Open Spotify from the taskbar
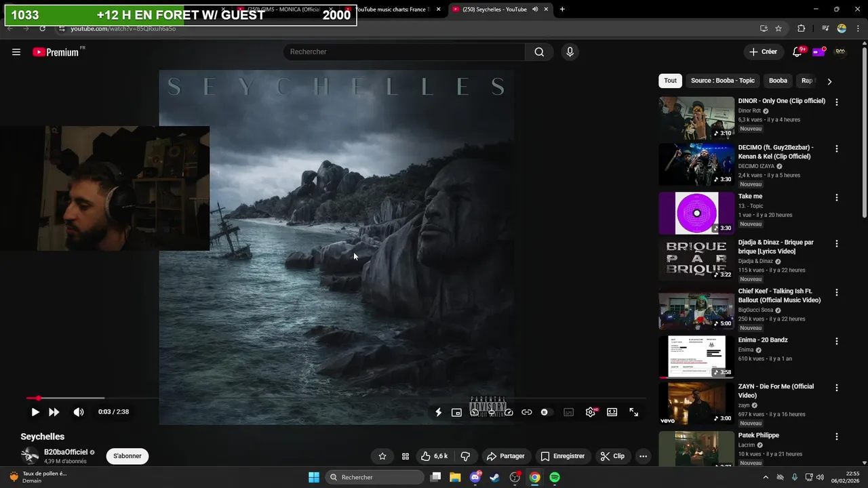This screenshot has width=868, height=488. coord(555,477)
